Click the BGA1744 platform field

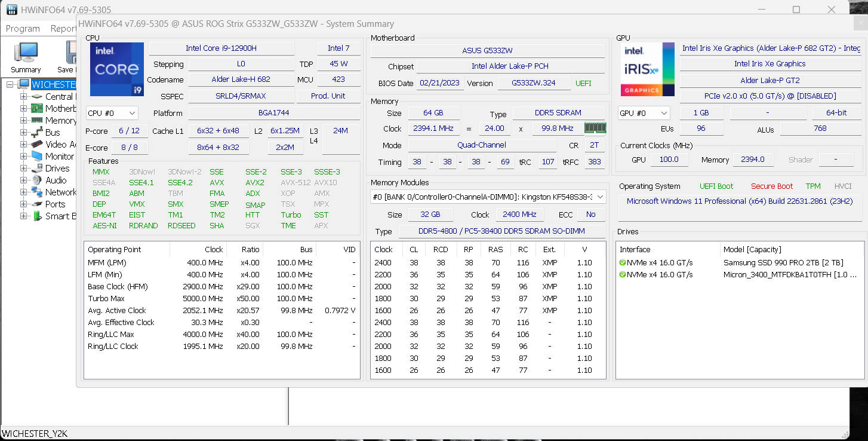point(275,113)
